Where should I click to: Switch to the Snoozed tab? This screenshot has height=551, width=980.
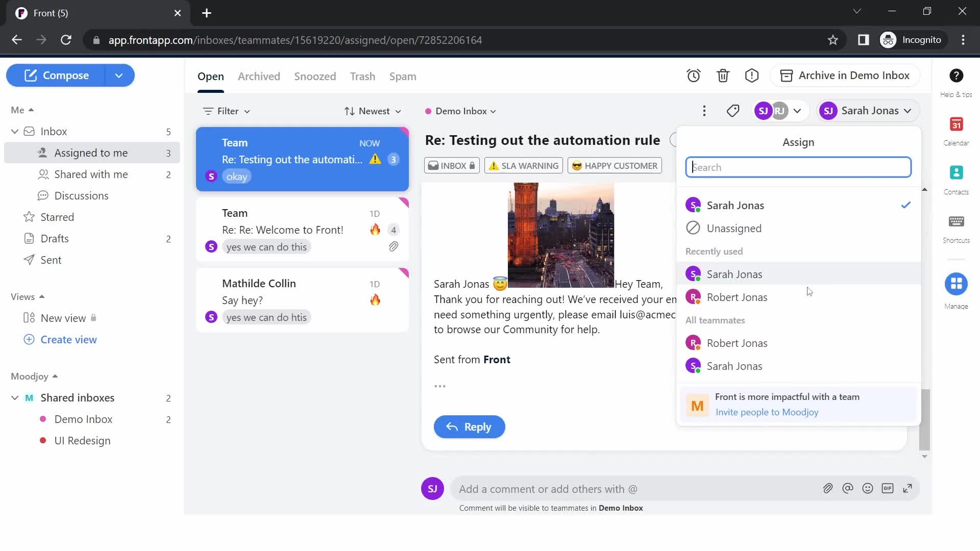315,76
